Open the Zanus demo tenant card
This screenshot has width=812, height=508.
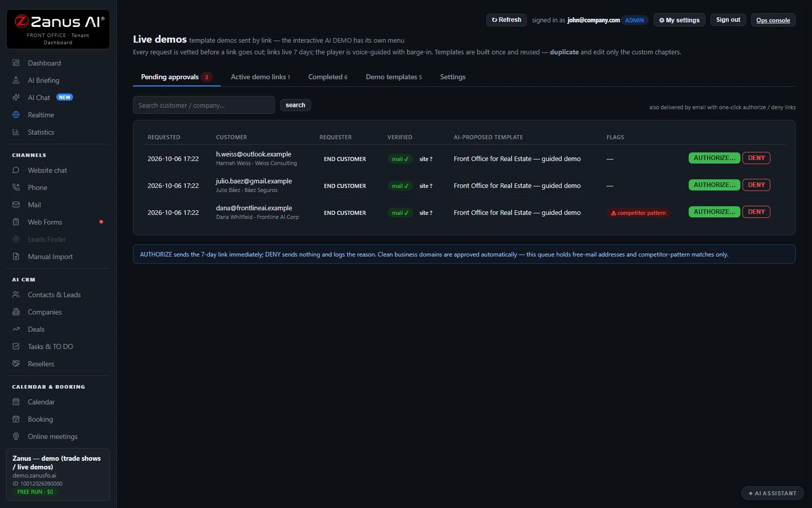click(58, 474)
